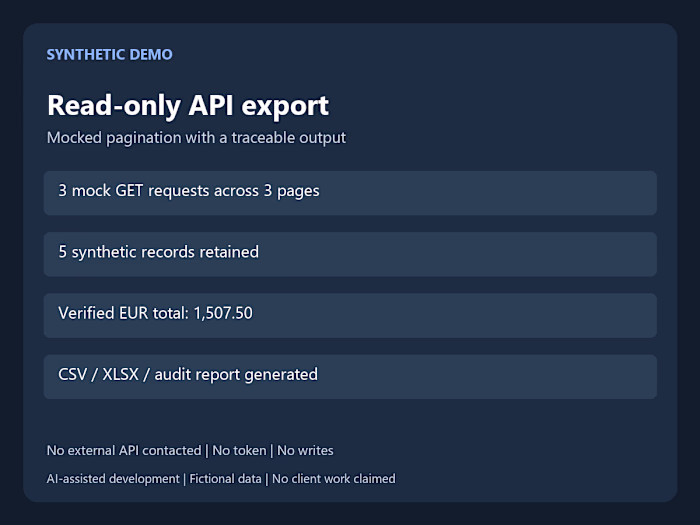Click the 'No client work claimed' text
The width and height of the screenshot is (700, 525).
coord(334,479)
